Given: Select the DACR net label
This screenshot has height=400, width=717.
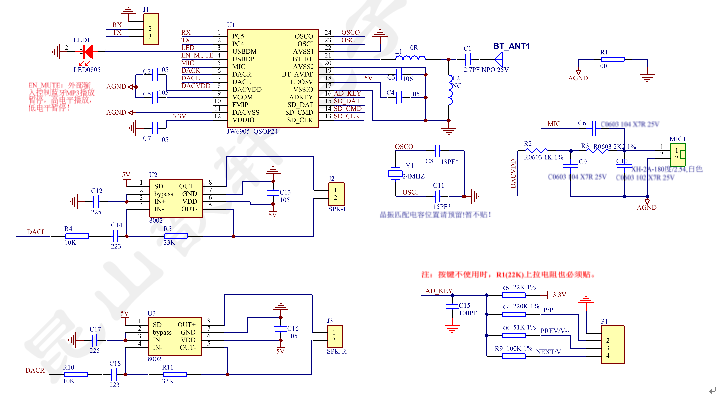Looking at the screenshot, I should (x=34, y=372).
